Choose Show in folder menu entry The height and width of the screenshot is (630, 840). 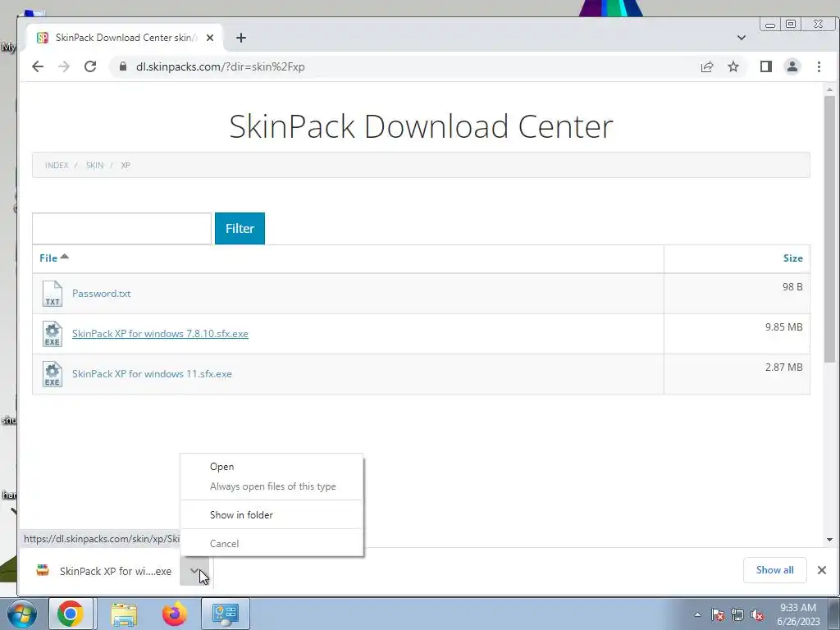click(x=272, y=514)
